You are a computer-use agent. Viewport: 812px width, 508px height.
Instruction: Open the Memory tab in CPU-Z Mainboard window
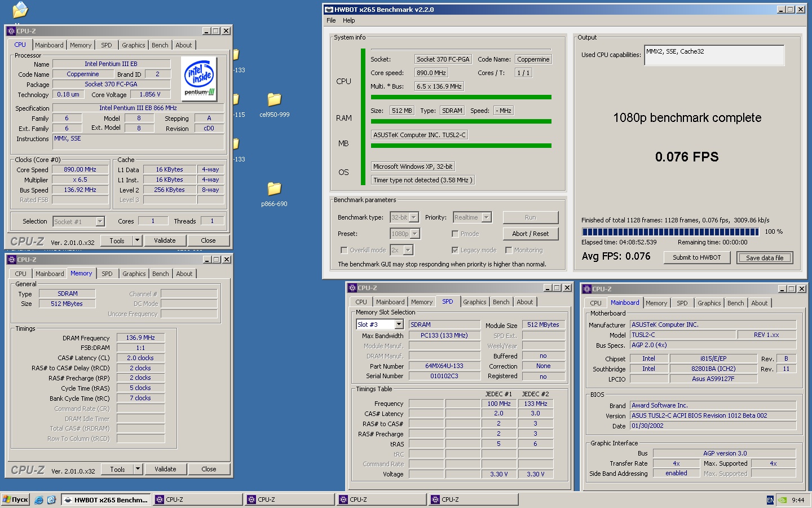(x=656, y=303)
